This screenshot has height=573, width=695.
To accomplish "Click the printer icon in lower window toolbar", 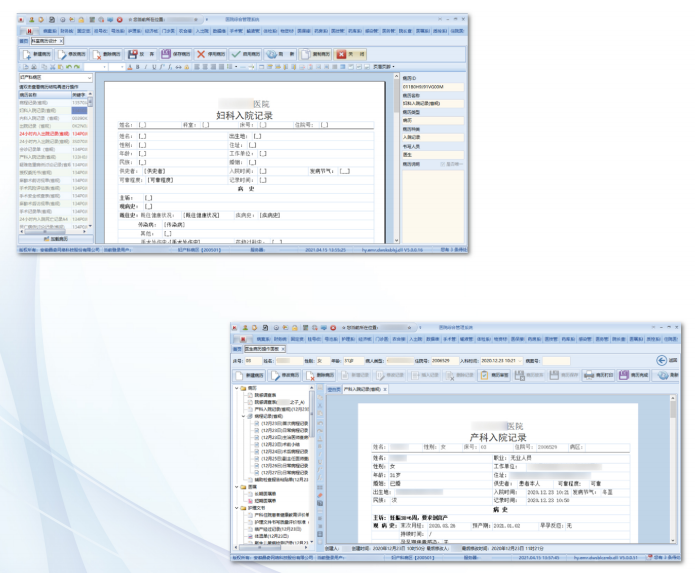I will click(x=589, y=375).
